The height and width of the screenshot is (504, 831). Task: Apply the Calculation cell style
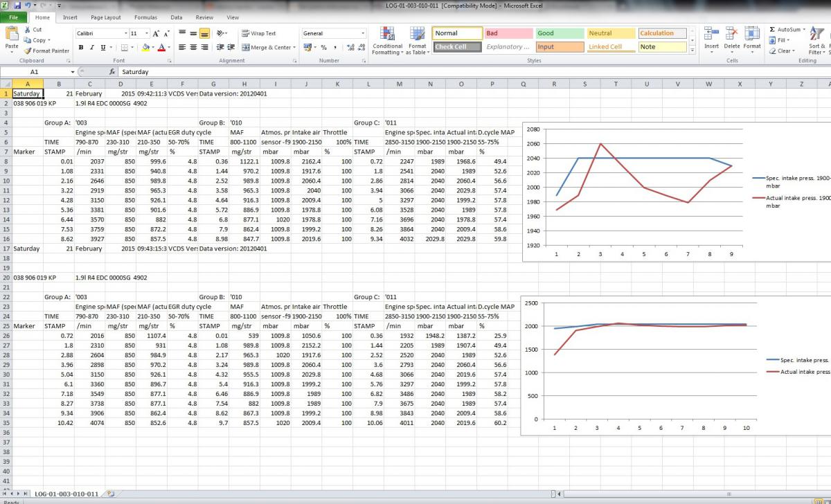pos(661,33)
